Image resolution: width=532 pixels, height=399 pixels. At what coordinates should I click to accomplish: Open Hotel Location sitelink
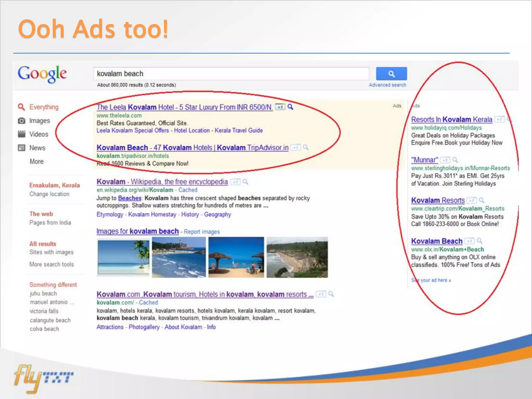coord(192,130)
